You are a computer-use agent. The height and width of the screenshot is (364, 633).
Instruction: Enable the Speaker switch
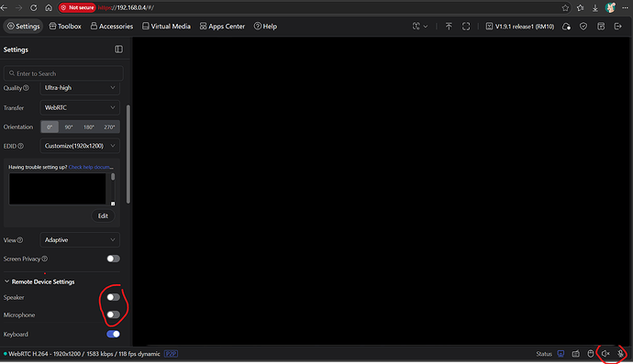point(114,297)
